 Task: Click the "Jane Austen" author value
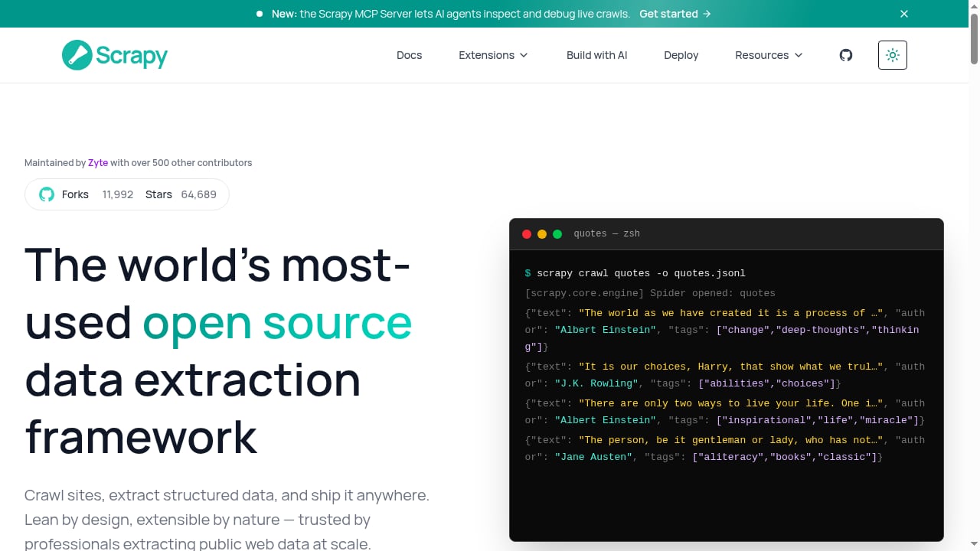tap(593, 457)
